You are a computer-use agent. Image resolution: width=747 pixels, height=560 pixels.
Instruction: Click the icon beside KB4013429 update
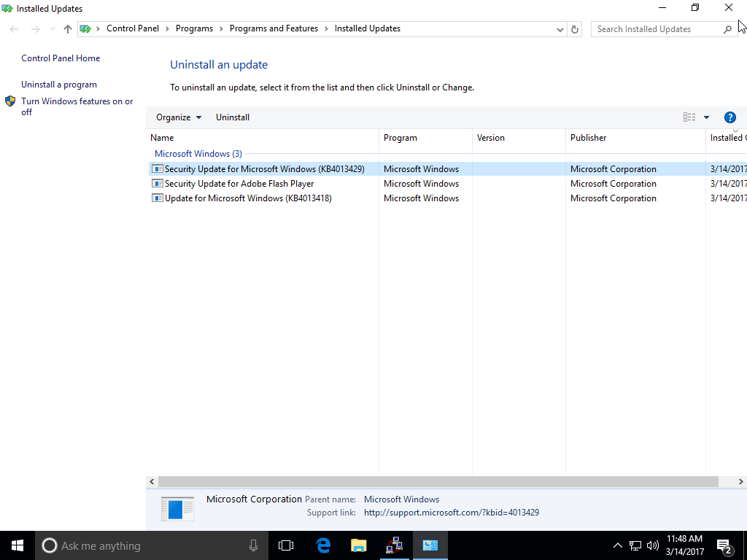(x=158, y=169)
